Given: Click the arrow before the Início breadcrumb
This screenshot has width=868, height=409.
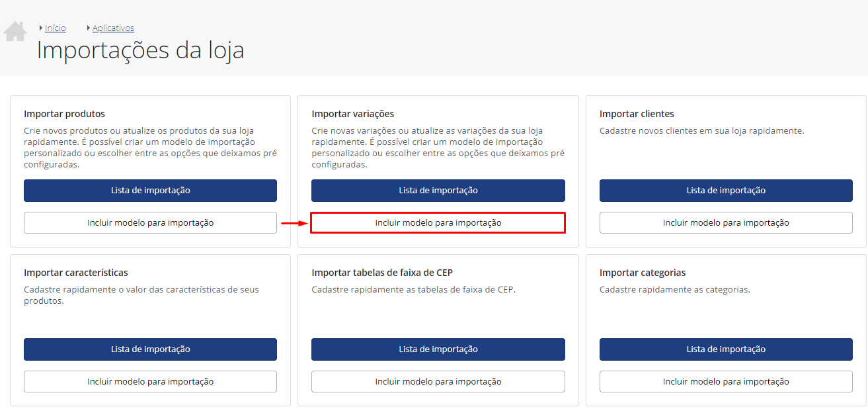Looking at the screenshot, I should click(x=41, y=28).
